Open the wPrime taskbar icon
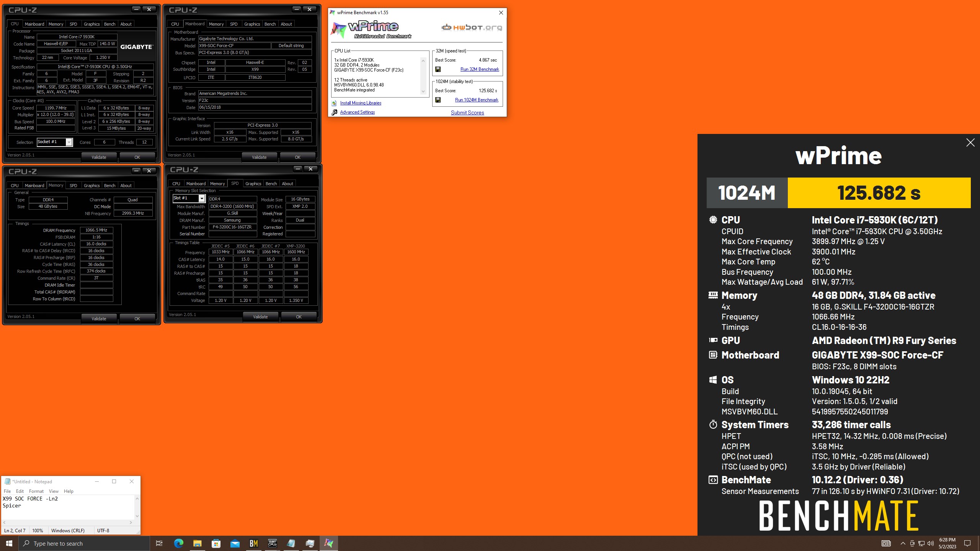Image resolution: width=980 pixels, height=551 pixels. pyautogui.click(x=329, y=543)
